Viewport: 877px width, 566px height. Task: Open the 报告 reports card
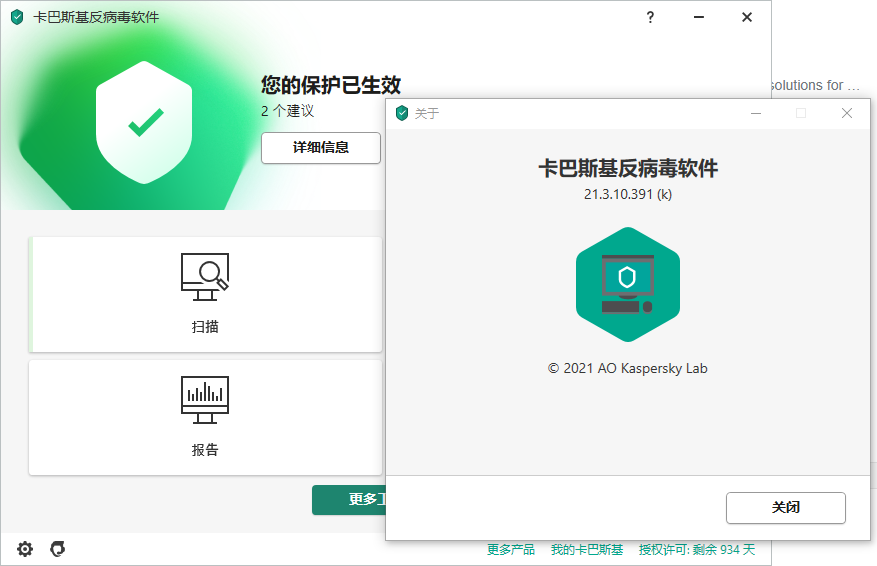pos(205,418)
